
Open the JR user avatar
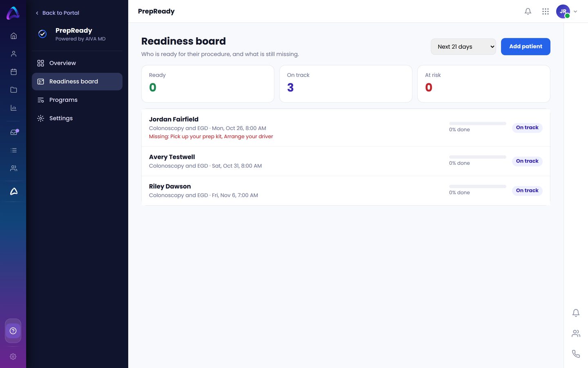(563, 11)
